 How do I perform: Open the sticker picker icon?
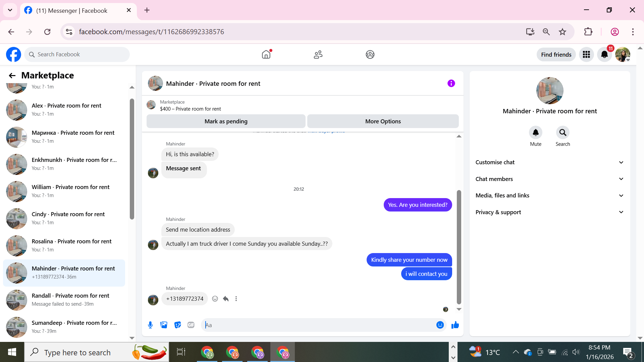click(177, 325)
